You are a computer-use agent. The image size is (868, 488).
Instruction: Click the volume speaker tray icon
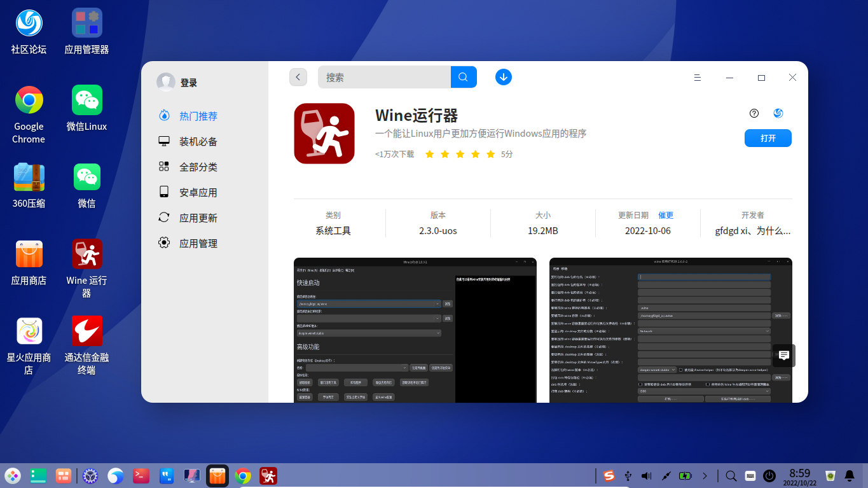pos(647,475)
